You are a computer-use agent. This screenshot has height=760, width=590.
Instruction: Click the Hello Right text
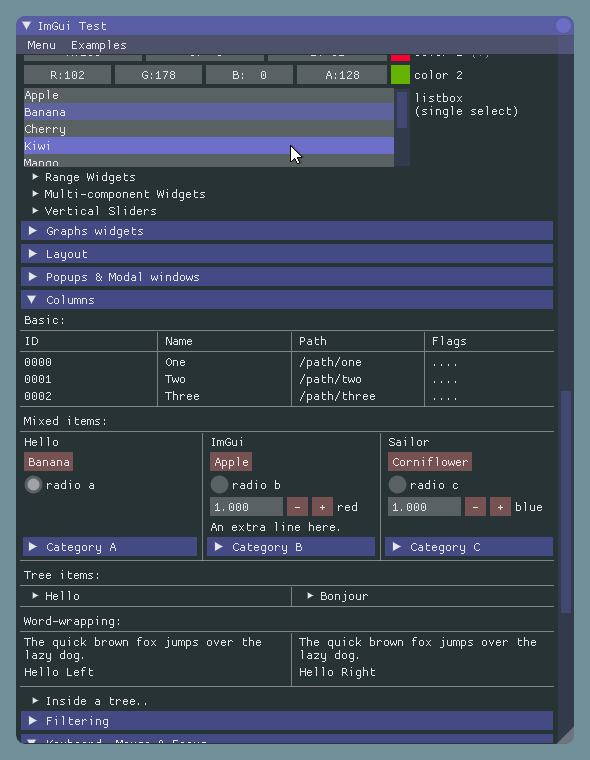tap(337, 672)
